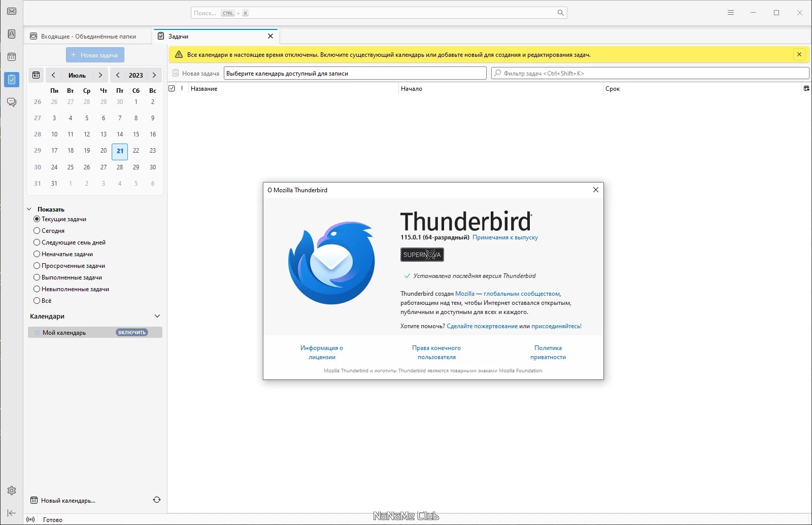This screenshot has width=812, height=525.
Task: Open the Settings gear icon
Action: tap(12, 491)
